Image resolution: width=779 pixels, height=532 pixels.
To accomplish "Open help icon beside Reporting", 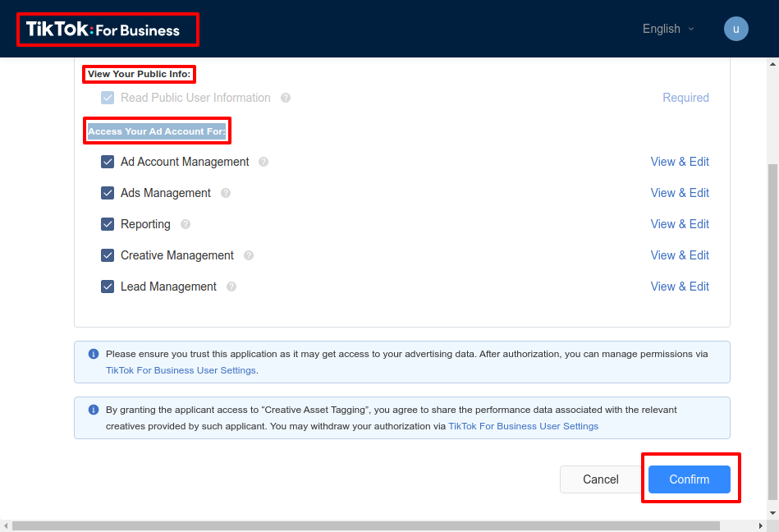I will coord(186,224).
